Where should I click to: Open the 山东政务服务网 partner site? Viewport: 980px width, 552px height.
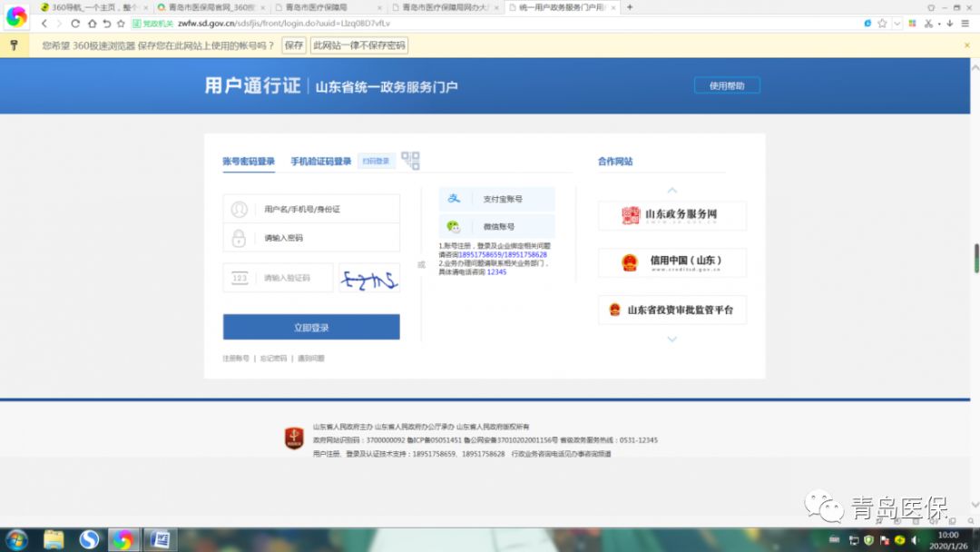(x=671, y=216)
